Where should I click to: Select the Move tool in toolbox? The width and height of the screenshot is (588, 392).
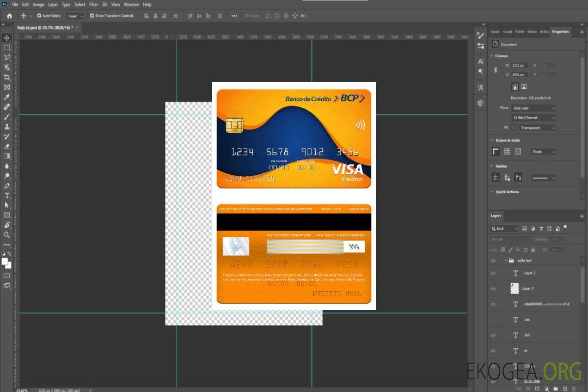[x=7, y=38]
